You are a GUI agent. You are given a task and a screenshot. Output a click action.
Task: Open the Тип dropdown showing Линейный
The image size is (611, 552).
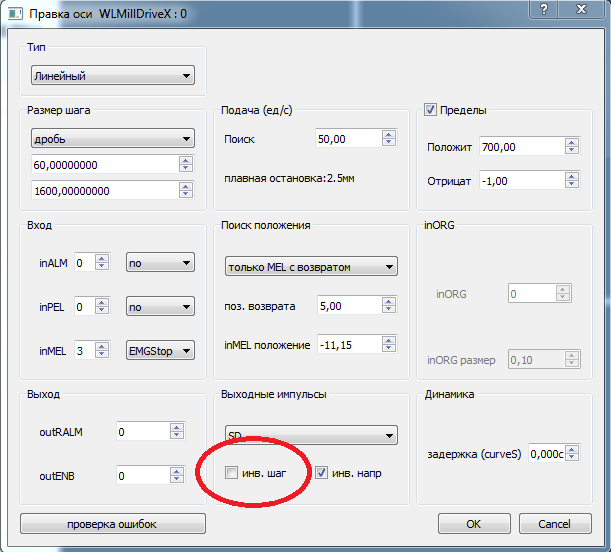click(x=113, y=76)
